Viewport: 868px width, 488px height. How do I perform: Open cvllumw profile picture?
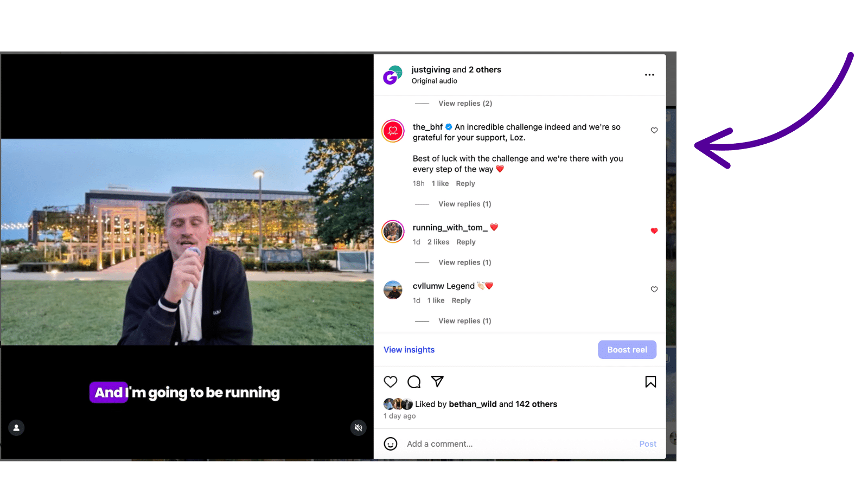point(393,290)
